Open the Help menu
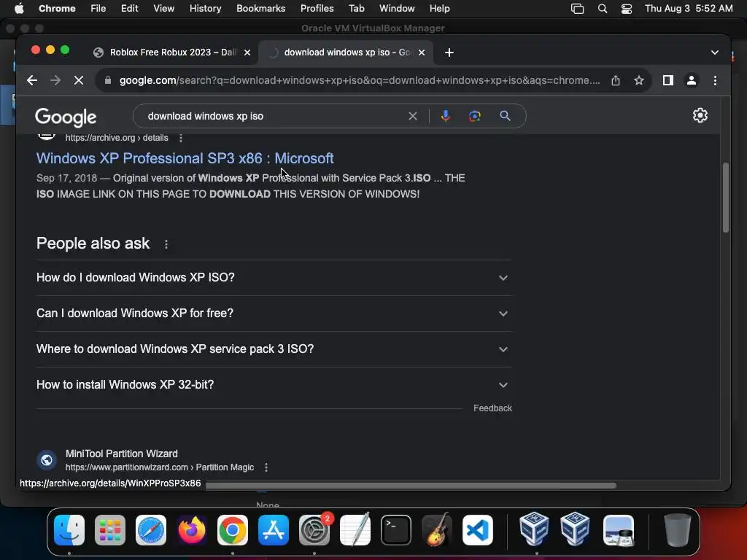Viewport: 747px width, 560px height. click(439, 9)
